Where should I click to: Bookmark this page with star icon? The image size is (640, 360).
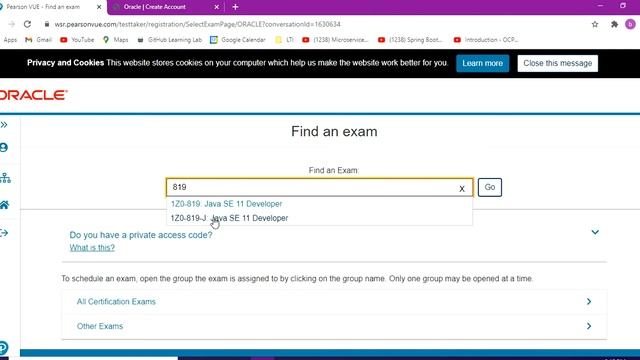595,24
